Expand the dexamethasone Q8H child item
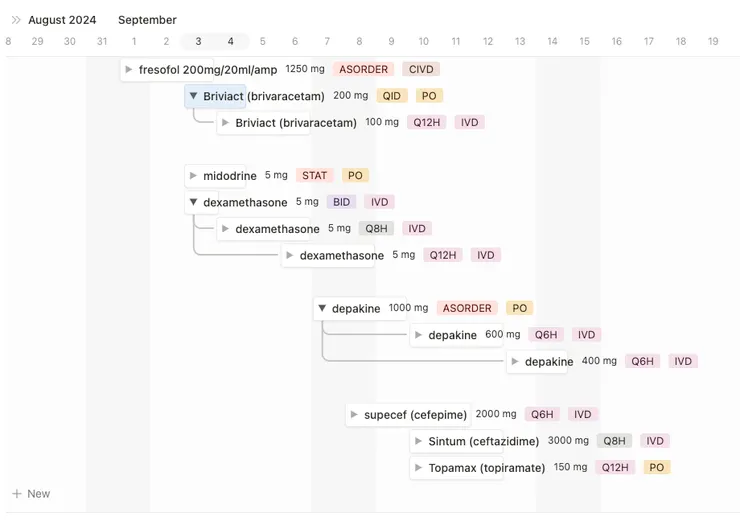 coord(225,229)
